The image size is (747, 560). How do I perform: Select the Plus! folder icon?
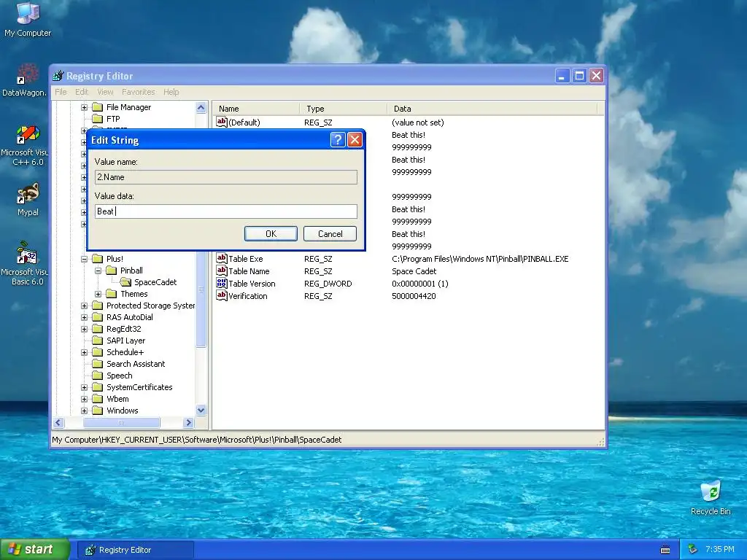pos(97,259)
